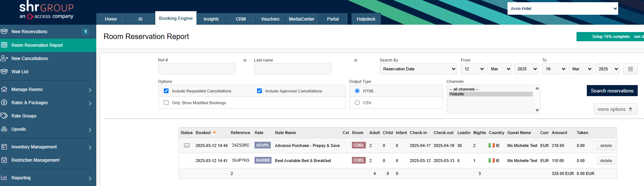
Task: Select all channels in the Channels list
Action: click(491, 89)
